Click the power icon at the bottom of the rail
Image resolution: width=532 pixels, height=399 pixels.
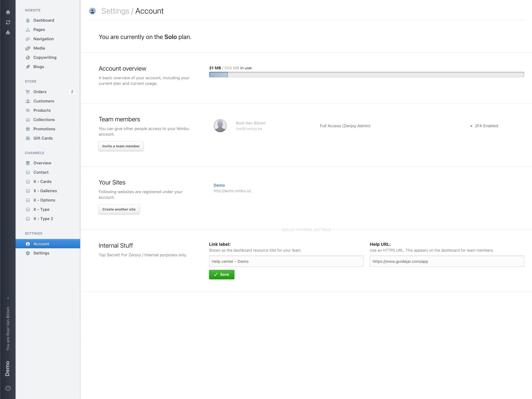pyautogui.click(x=8, y=388)
